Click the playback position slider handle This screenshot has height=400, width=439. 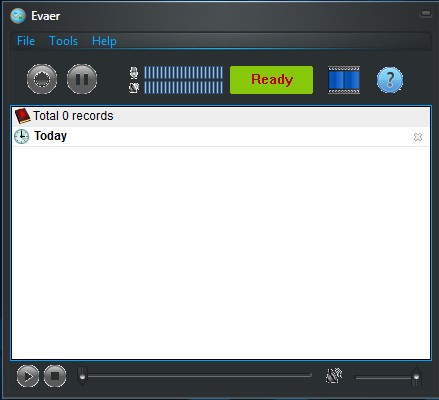pyautogui.click(x=82, y=375)
